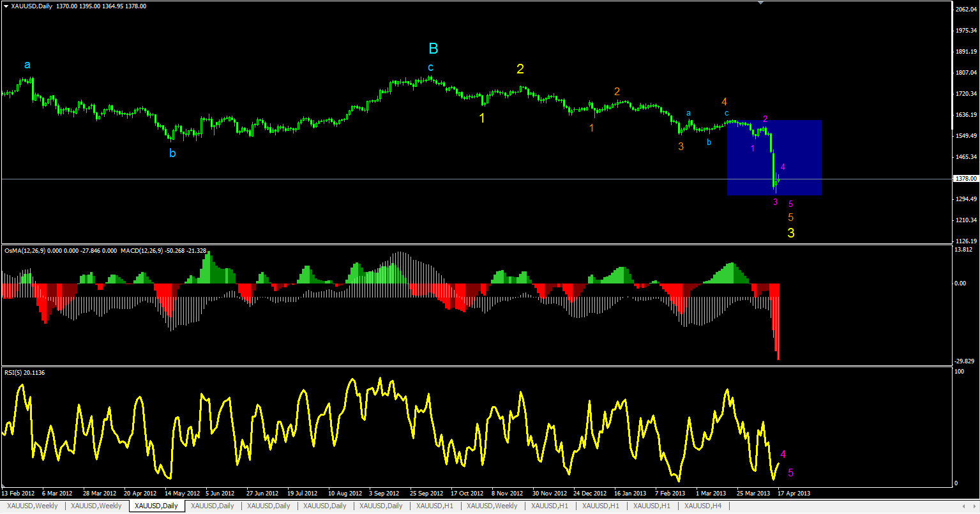
Task: Click the 1294.49 price axis label
Action: [x=967, y=199]
